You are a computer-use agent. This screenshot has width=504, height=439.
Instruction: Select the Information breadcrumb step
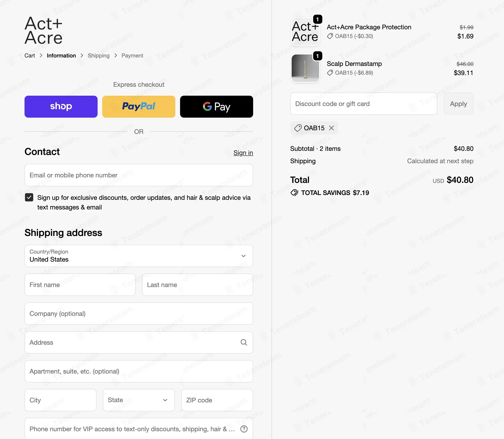point(61,56)
